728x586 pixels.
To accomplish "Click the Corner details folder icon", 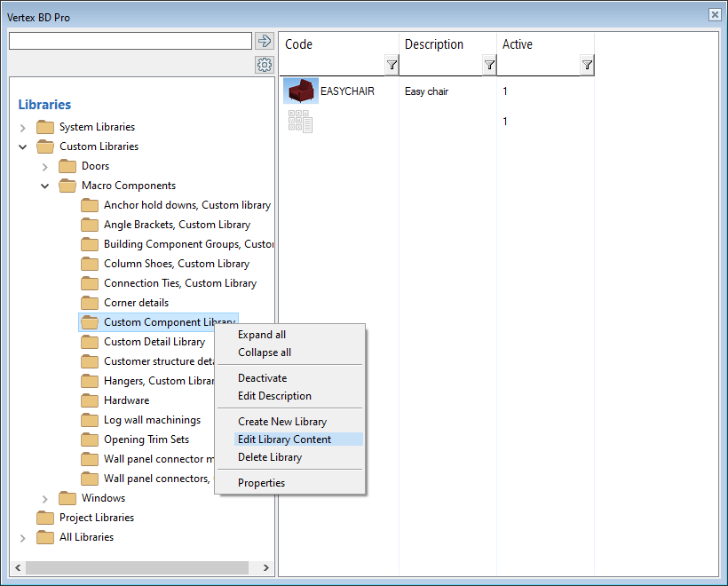I will click(90, 303).
